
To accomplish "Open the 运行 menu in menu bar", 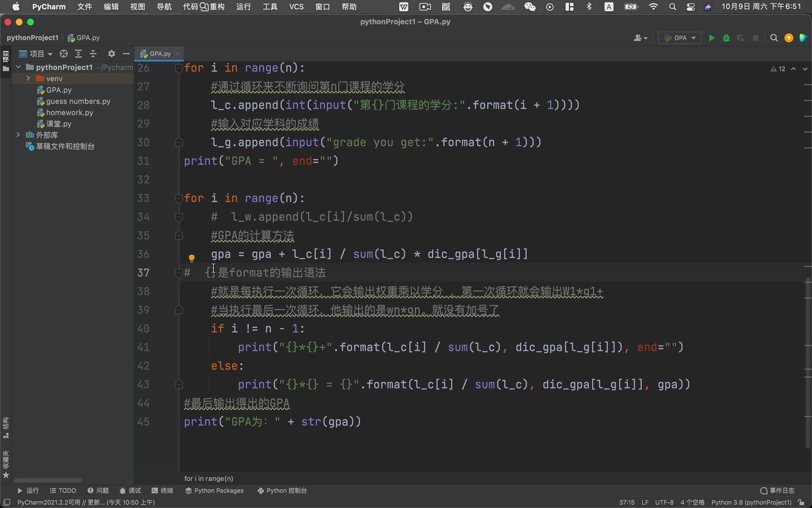I will click(x=243, y=7).
